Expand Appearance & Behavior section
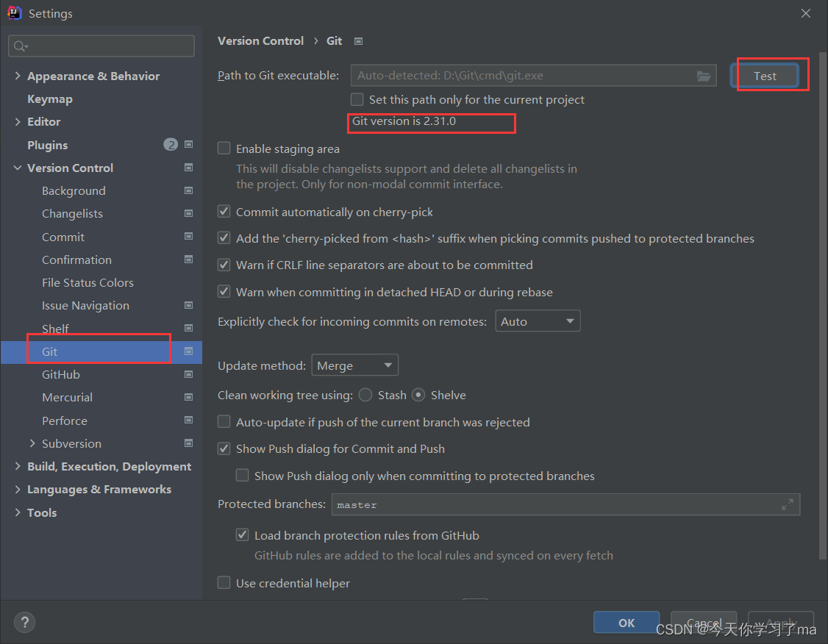Screen dimensions: 828x644 (18, 76)
